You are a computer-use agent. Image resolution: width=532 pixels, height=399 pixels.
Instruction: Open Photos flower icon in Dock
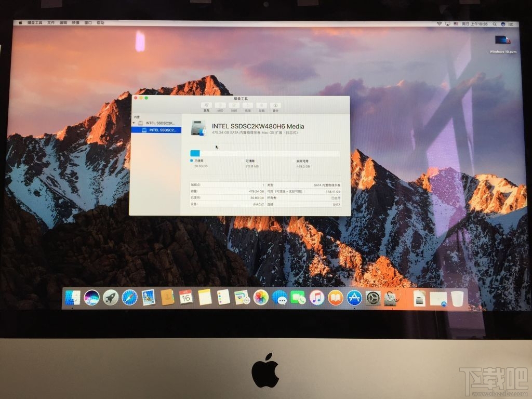tap(261, 298)
